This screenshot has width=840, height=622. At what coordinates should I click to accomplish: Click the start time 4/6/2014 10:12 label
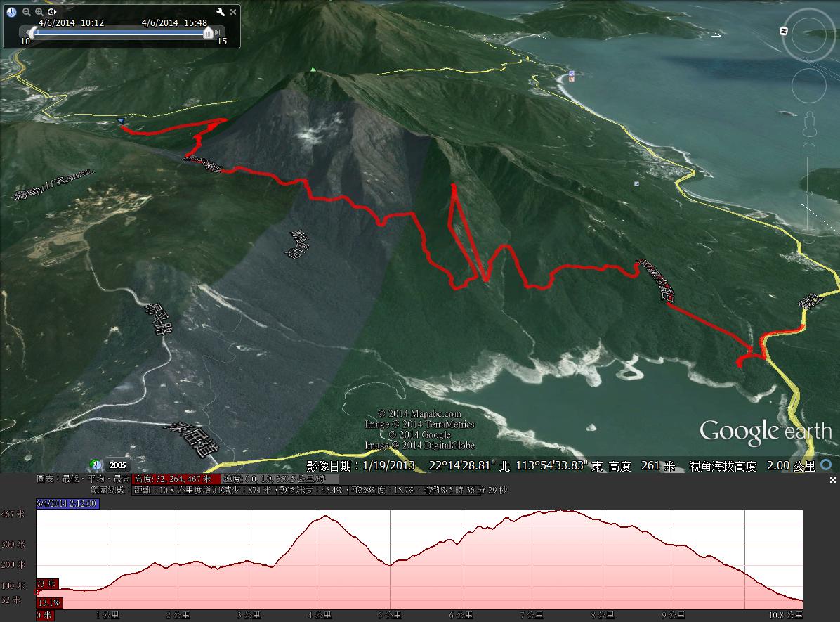pos(71,23)
